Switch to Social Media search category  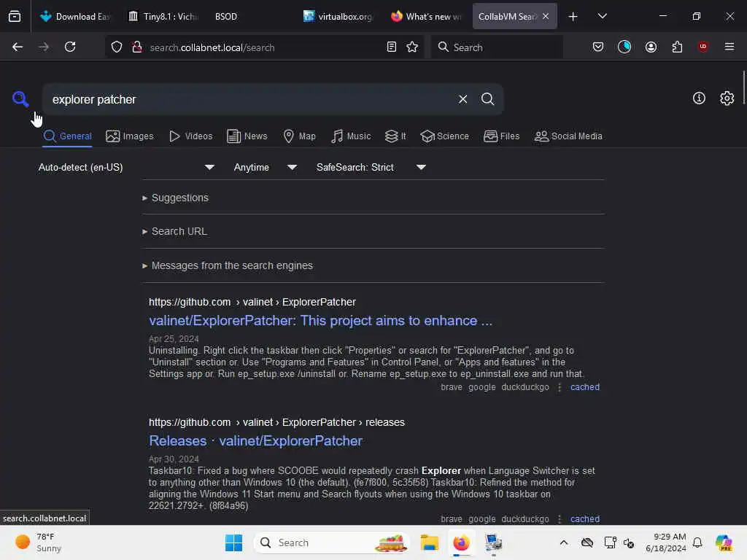click(568, 136)
